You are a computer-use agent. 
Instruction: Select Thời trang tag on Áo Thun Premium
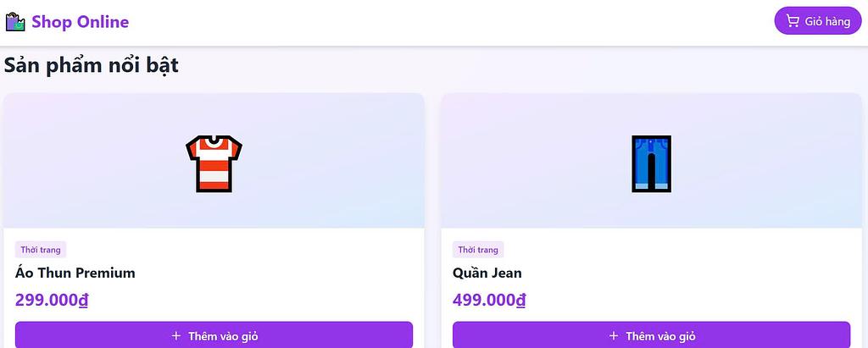(x=41, y=250)
